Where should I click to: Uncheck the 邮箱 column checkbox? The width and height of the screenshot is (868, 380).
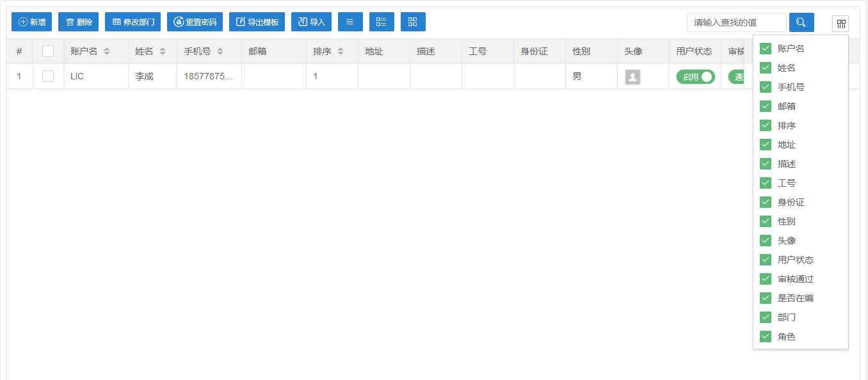tap(765, 106)
